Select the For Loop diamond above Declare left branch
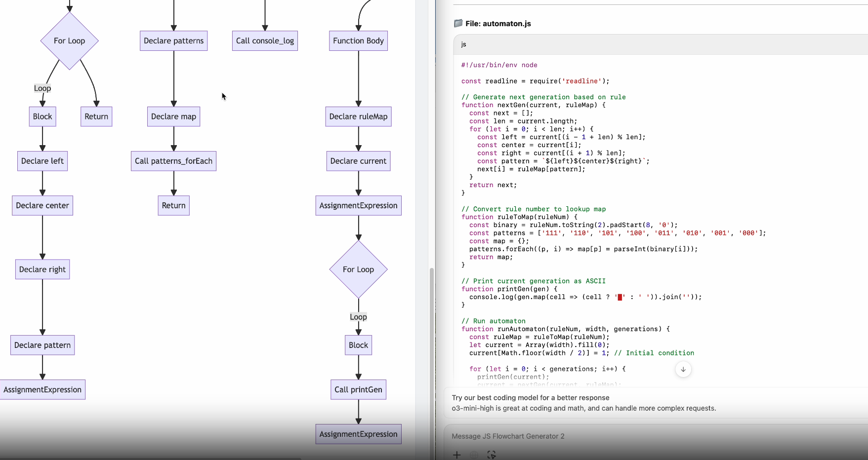Viewport: 868px width, 460px height. 70,41
